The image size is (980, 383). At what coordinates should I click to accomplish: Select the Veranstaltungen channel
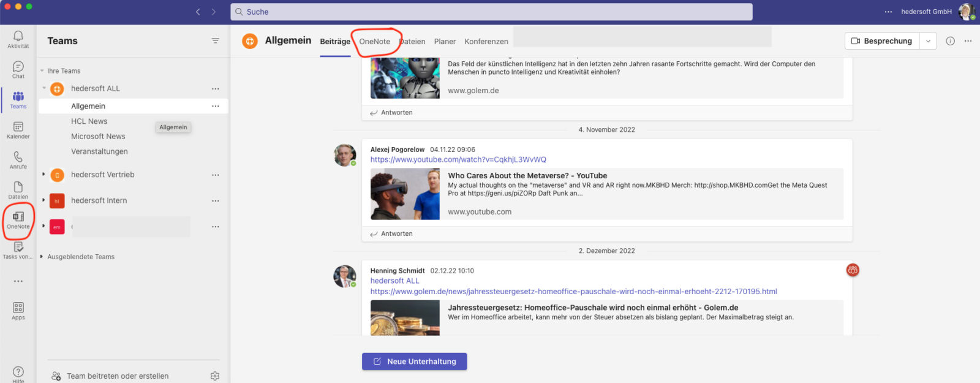99,152
